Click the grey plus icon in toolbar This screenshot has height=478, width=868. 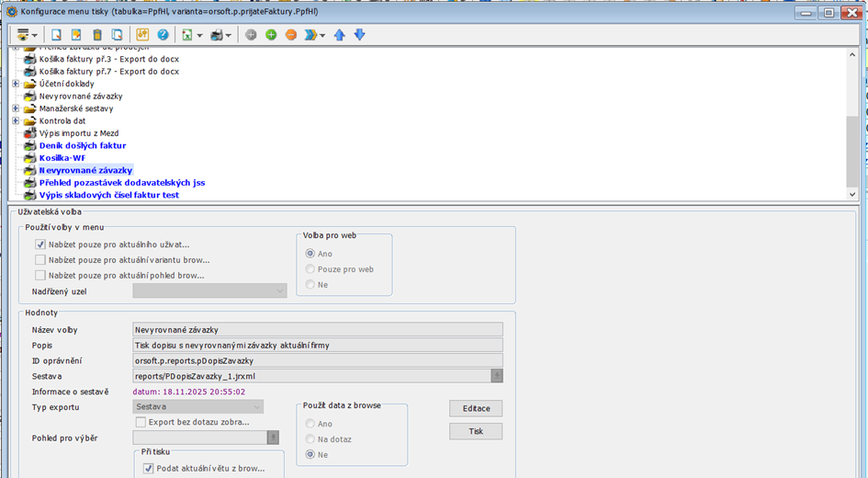pos(251,35)
